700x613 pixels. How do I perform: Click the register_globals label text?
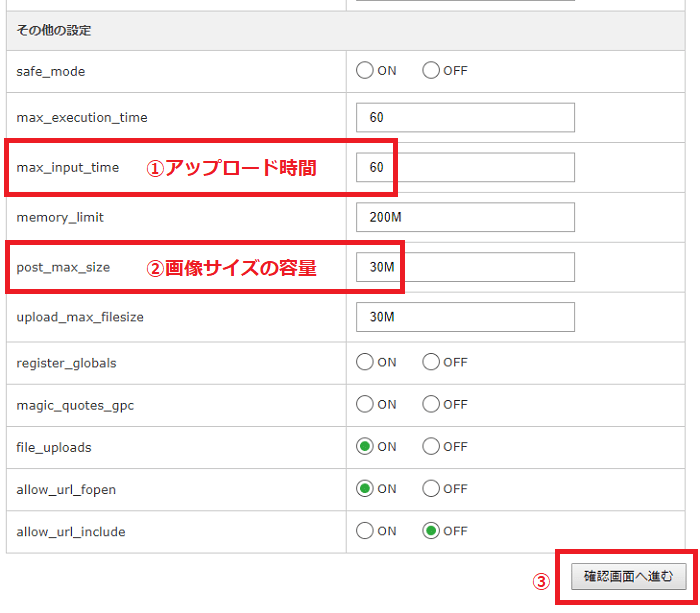tap(66, 363)
